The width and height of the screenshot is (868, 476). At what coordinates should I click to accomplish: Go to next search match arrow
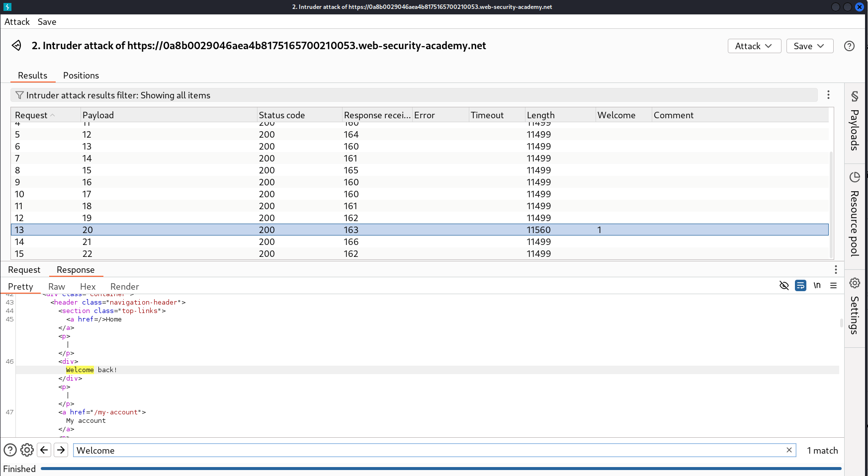61,450
